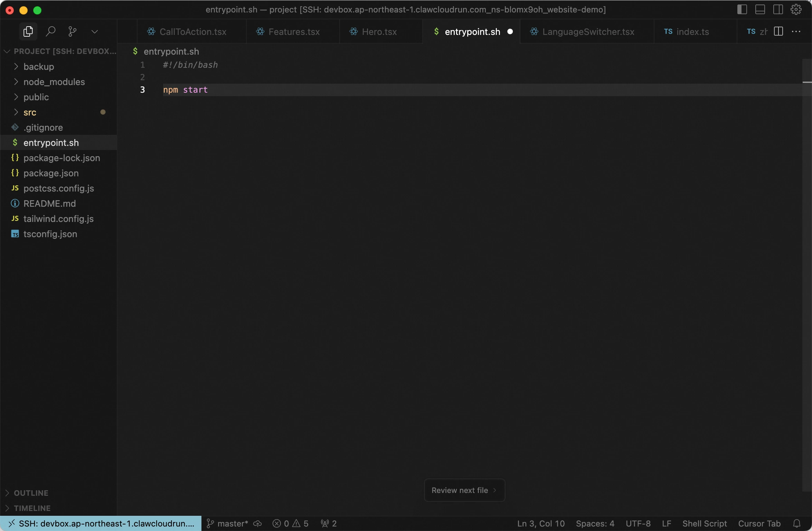Switch to Hero.tsx tab
This screenshot has height=531, width=812.
click(381, 31)
